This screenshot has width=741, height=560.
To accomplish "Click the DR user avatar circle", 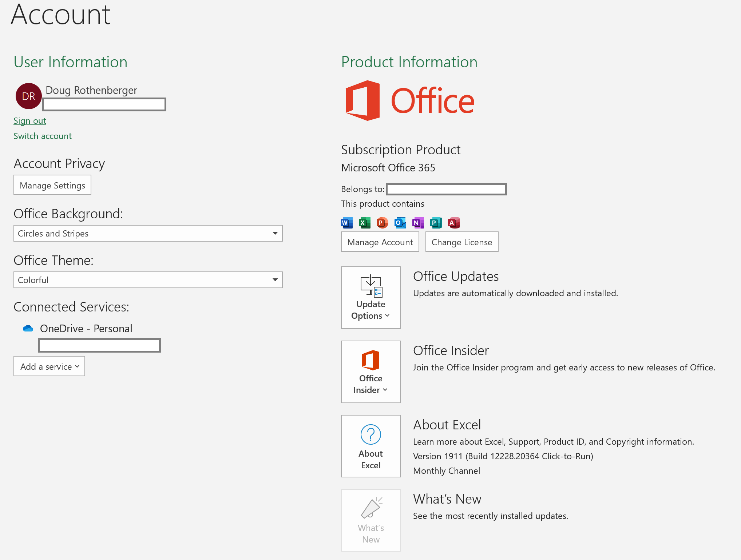I will [x=28, y=96].
